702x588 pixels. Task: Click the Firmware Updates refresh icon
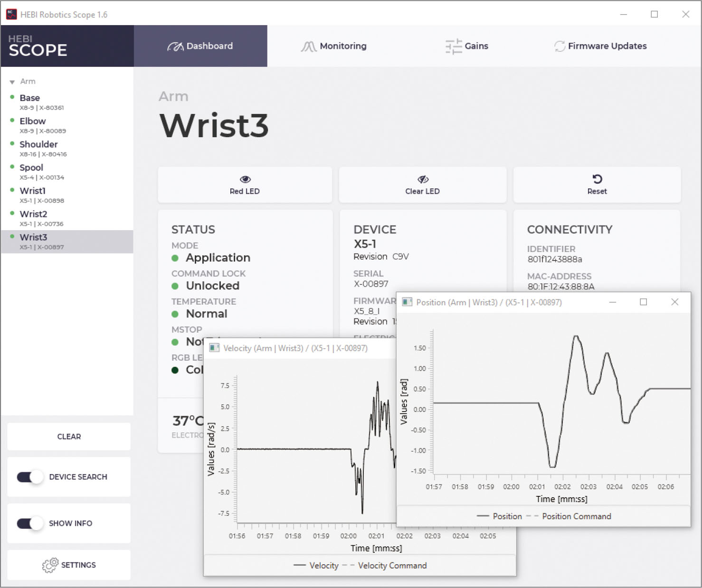(x=560, y=47)
